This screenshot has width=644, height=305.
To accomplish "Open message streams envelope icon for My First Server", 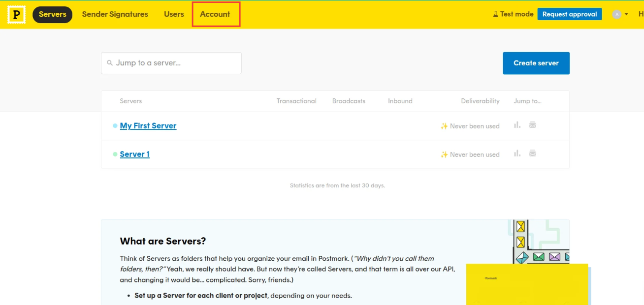I will [x=532, y=125].
